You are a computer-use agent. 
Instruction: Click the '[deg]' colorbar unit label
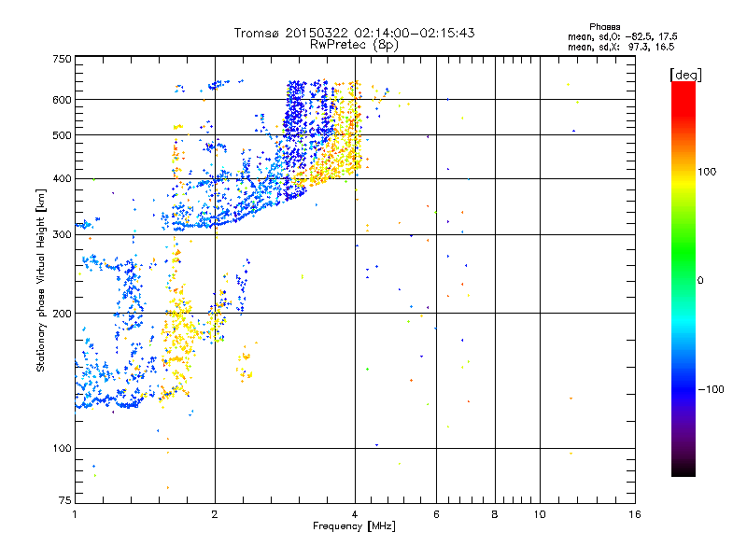click(685, 75)
